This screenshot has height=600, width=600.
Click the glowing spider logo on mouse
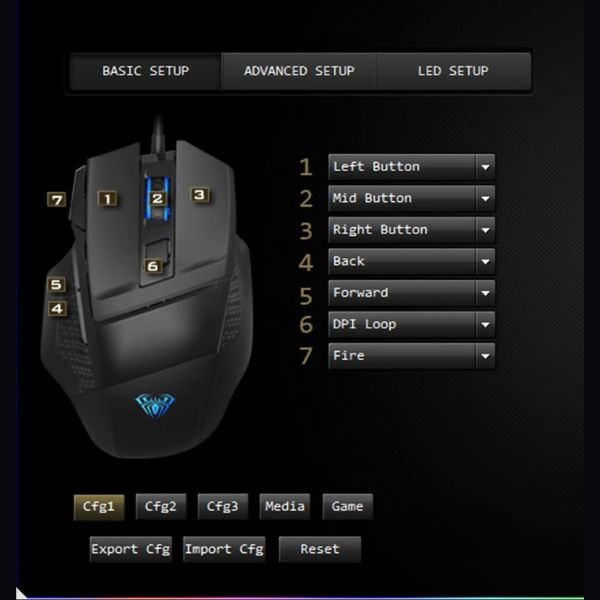[x=155, y=406]
